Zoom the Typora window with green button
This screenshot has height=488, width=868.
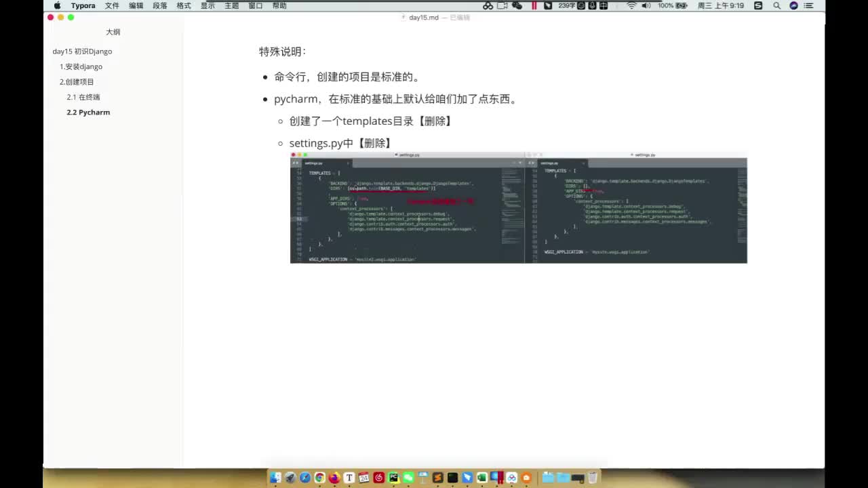(71, 18)
